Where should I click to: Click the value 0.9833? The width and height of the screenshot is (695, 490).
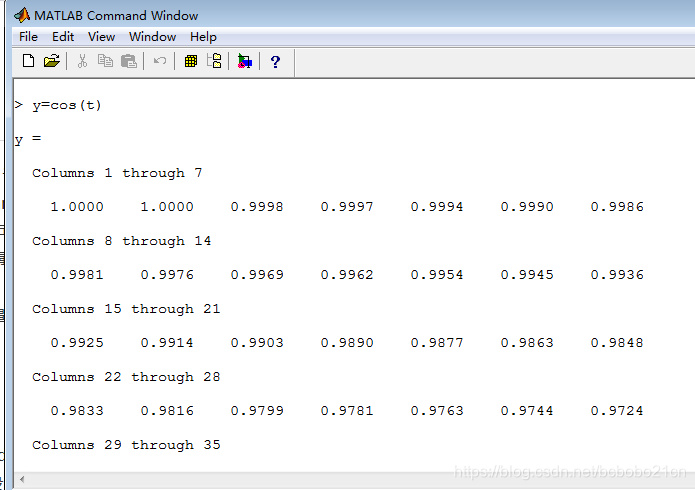point(77,411)
